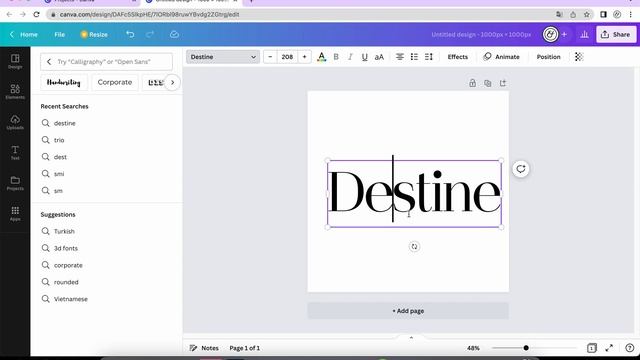Open the Animate options
Viewport: 640px width, 360px height.
[501, 57]
